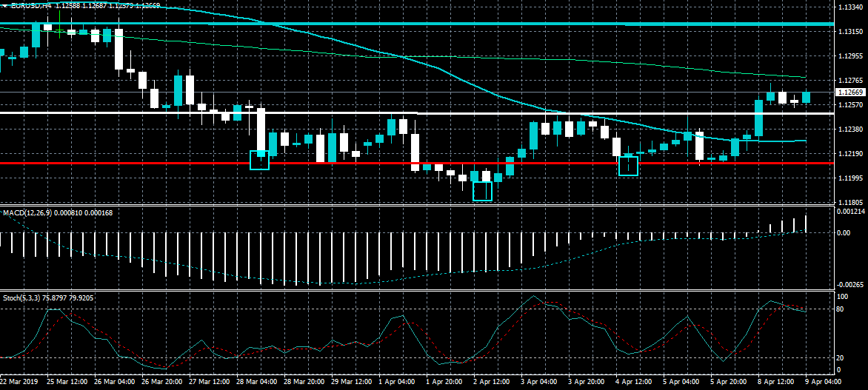Click the 22 Mar 2019 time label

19,382
